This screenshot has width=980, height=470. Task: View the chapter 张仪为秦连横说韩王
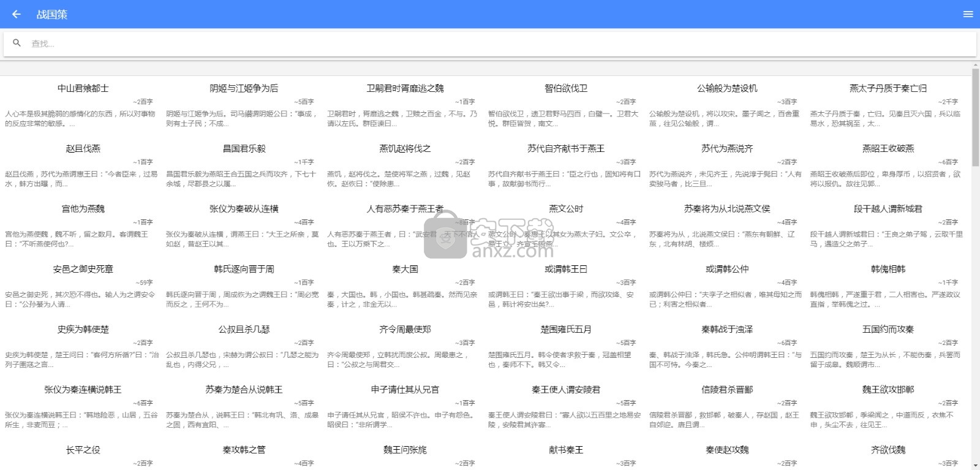(x=83, y=390)
